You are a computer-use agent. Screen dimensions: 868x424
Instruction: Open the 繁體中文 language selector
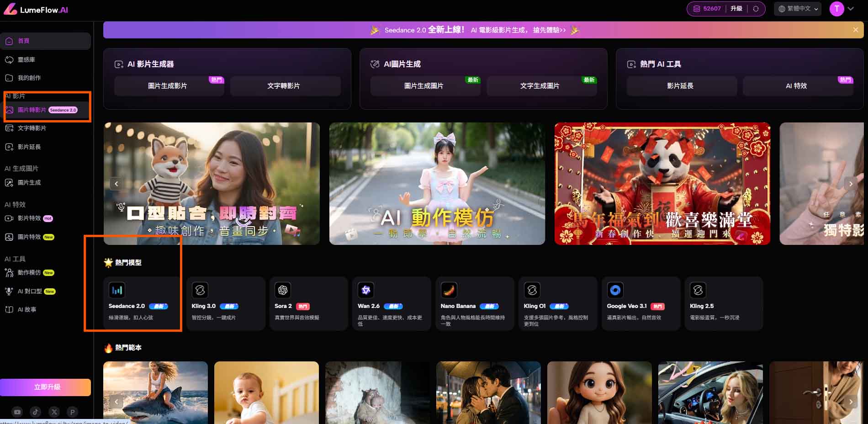point(797,9)
